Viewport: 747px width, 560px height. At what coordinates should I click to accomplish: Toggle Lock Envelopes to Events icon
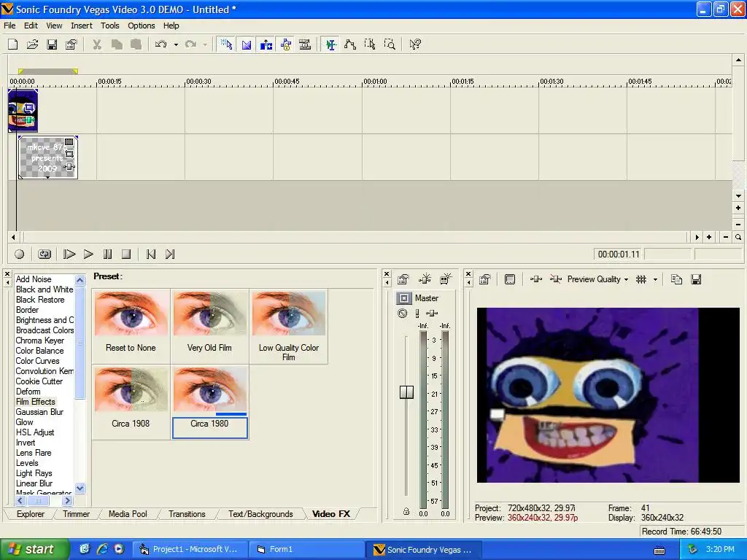point(286,44)
